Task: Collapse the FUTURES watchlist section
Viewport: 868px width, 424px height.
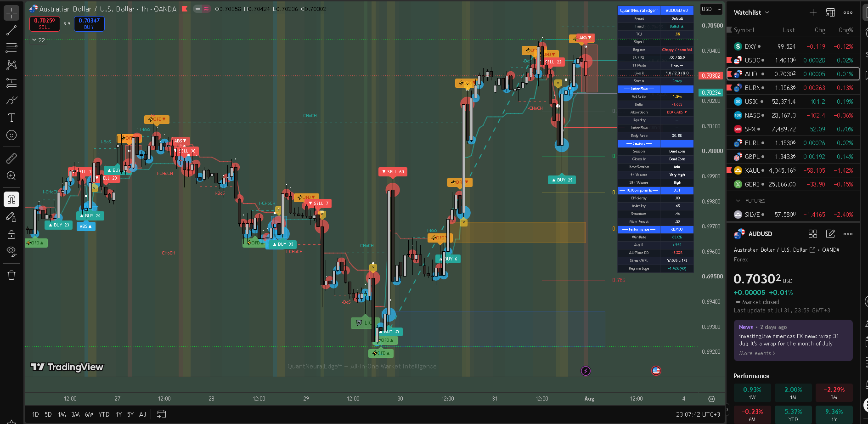Action: pyautogui.click(x=738, y=201)
